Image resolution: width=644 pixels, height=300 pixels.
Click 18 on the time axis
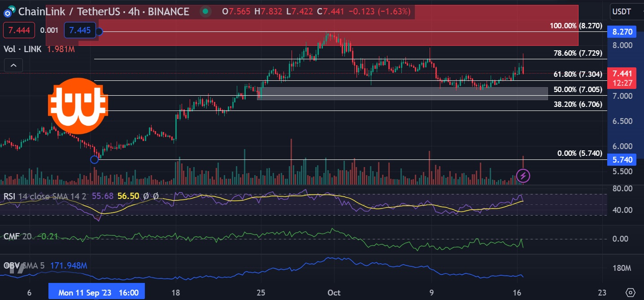click(x=176, y=293)
